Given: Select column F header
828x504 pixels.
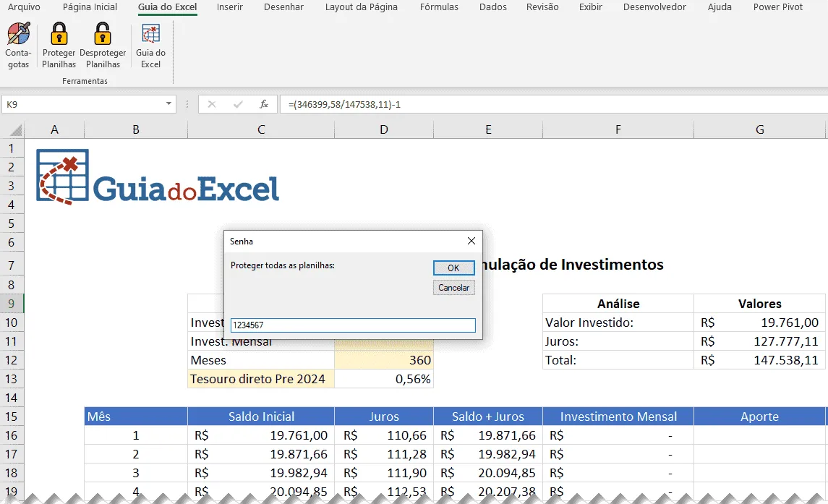Looking at the screenshot, I should 618,130.
